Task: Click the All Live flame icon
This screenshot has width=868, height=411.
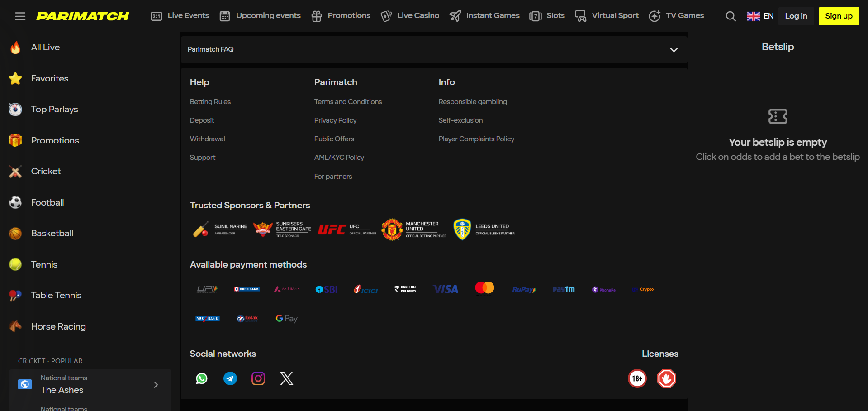Action: [x=15, y=47]
